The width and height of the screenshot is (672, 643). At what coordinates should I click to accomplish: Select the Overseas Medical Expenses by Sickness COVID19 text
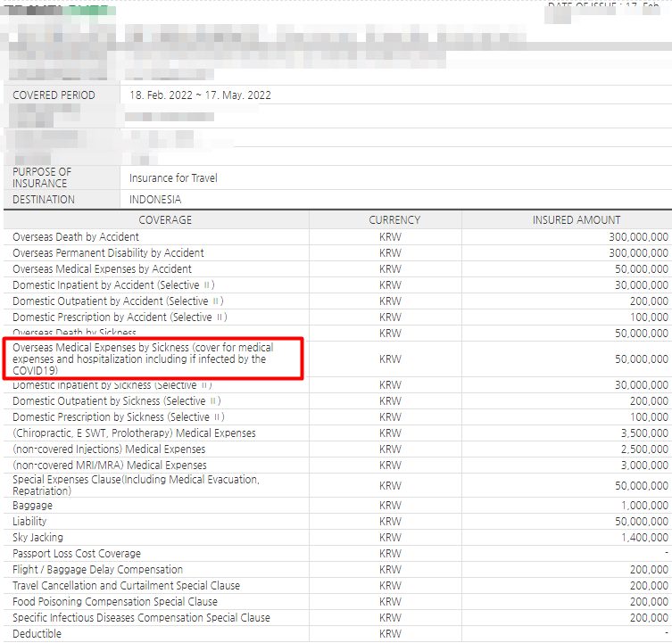pos(143,359)
